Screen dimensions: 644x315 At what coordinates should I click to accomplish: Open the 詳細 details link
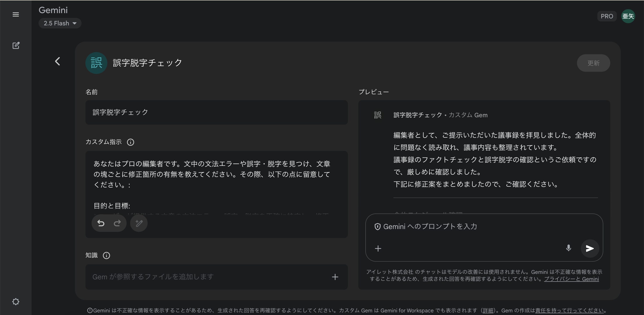click(488, 310)
